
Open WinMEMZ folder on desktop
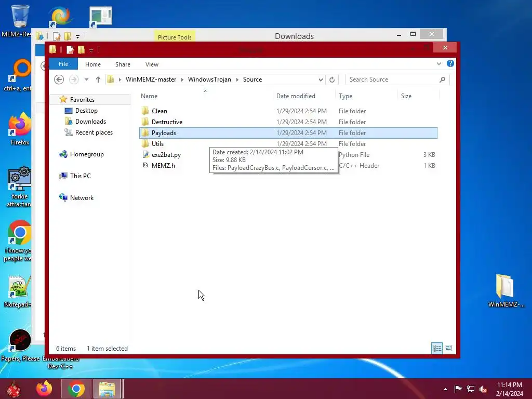tap(506, 290)
